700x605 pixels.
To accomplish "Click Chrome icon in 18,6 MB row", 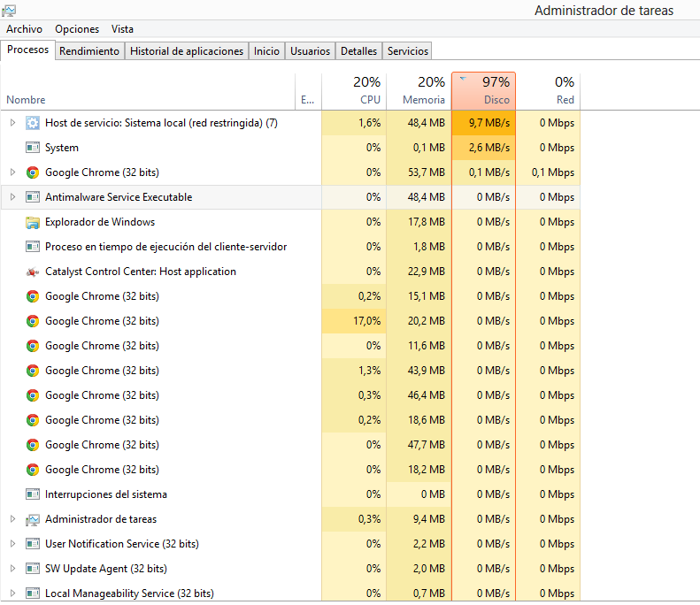I will click(33, 420).
